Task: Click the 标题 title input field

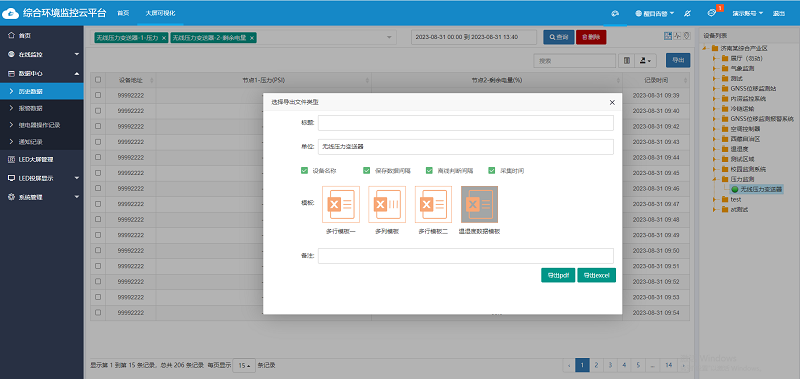Action: pyautogui.click(x=466, y=123)
